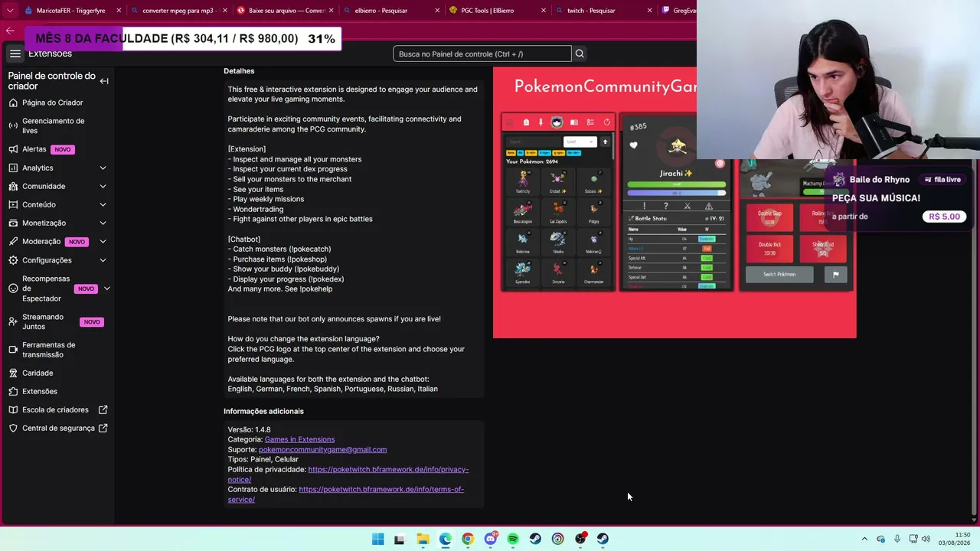
Task: Click the Comunidade people icon
Action: tap(13, 186)
